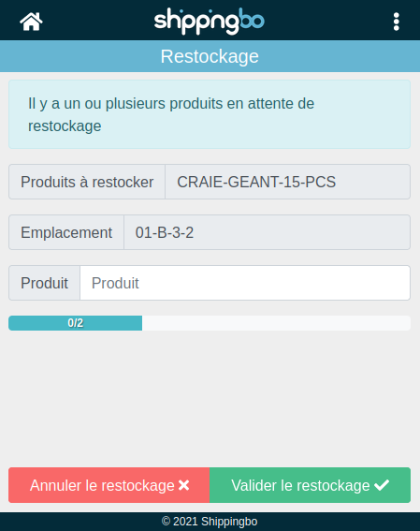The height and width of the screenshot is (531, 420).
Task: Click the 0/2 progress counter text
Action: (76, 323)
